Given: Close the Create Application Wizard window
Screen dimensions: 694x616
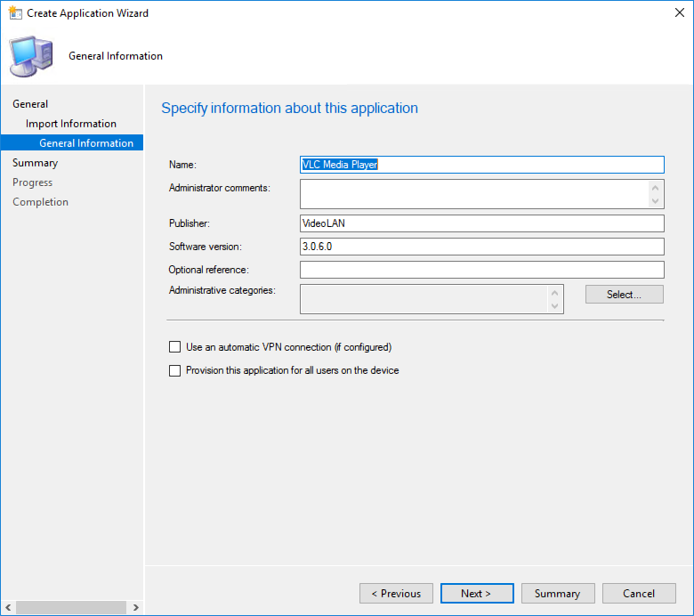Looking at the screenshot, I should pyautogui.click(x=680, y=12).
